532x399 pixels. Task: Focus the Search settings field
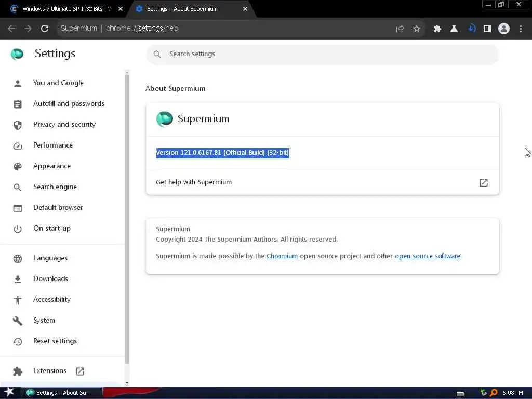pos(322,54)
